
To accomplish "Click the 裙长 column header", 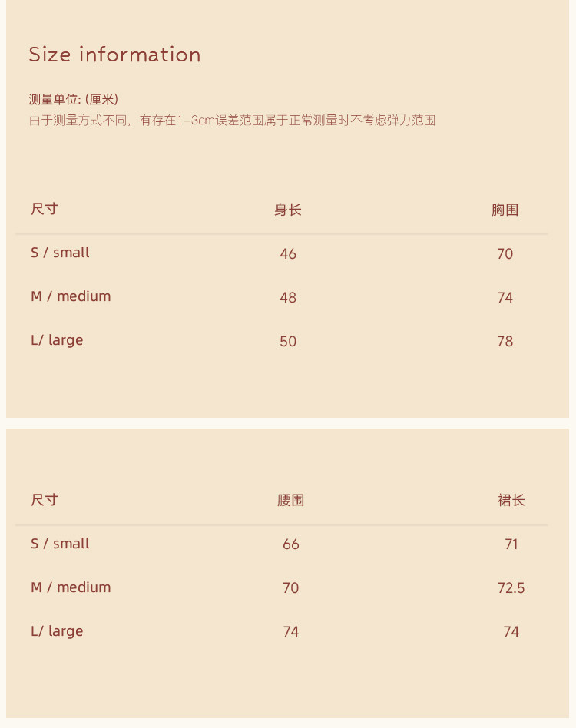I will [511, 500].
